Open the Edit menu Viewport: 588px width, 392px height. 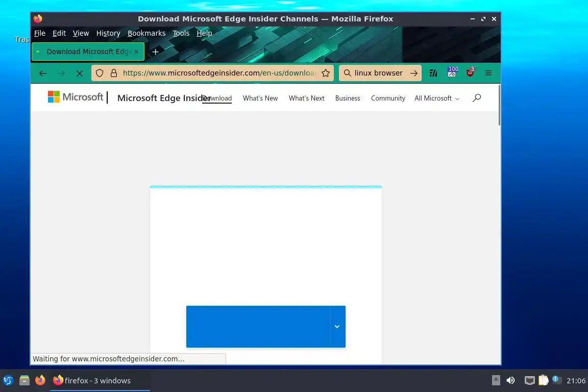[x=59, y=33]
